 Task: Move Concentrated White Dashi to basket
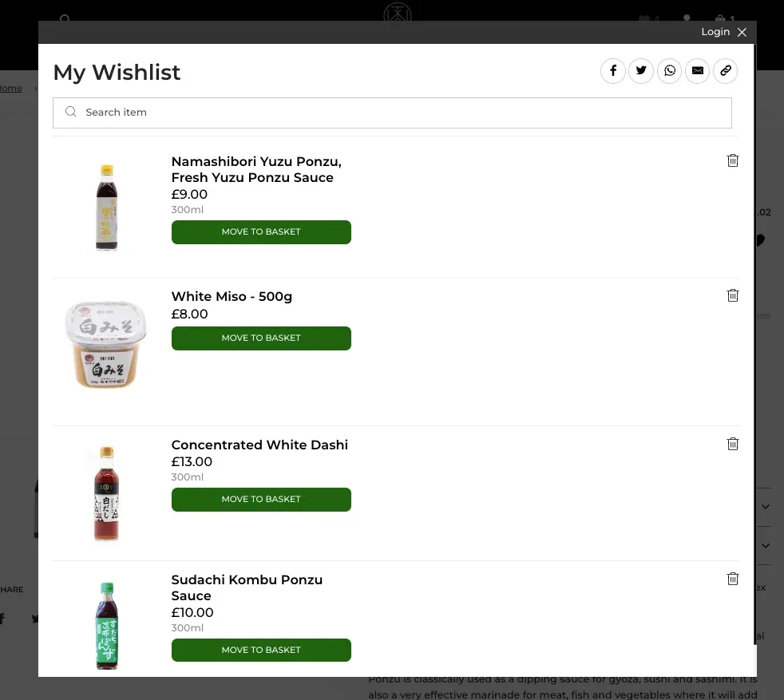pyautogui.click(x=261, y=499)
